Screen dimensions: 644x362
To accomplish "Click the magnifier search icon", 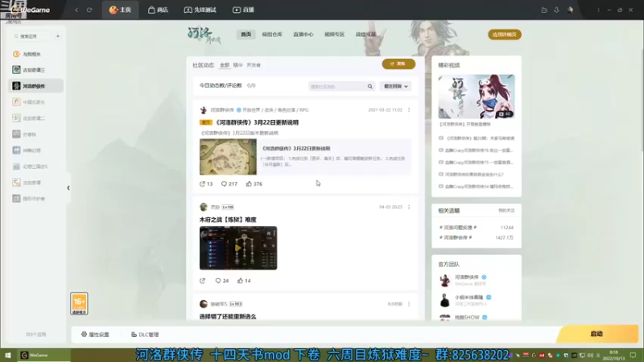I will [370, 86].
